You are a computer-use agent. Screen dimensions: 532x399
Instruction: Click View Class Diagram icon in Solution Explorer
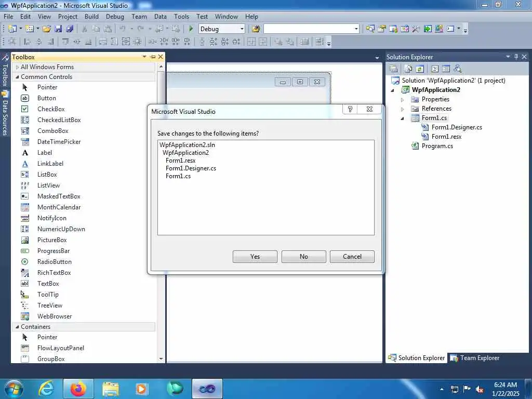tap(458, 69)
